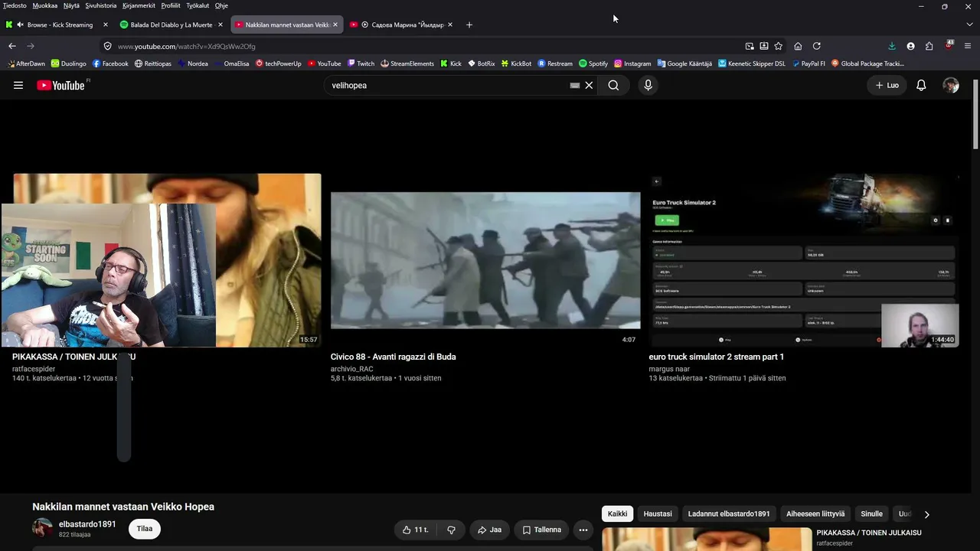Go back with the browser back arrow
Screen dimensions: 980x551
point(12,46)
